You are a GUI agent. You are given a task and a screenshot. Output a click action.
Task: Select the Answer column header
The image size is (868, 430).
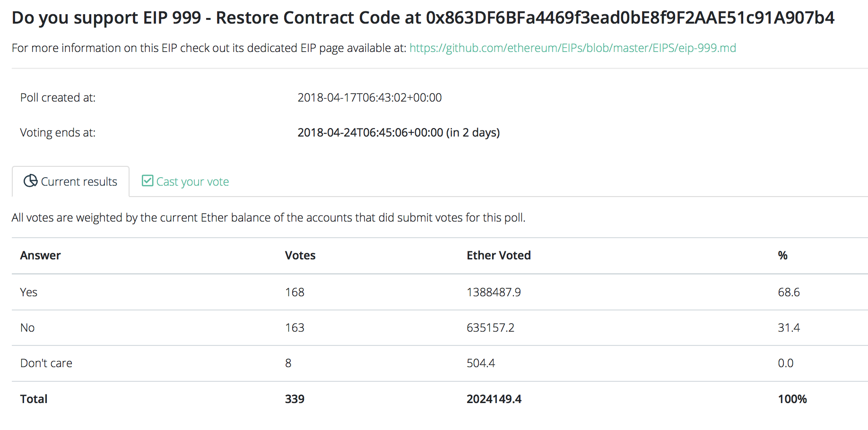pos(41,255)
